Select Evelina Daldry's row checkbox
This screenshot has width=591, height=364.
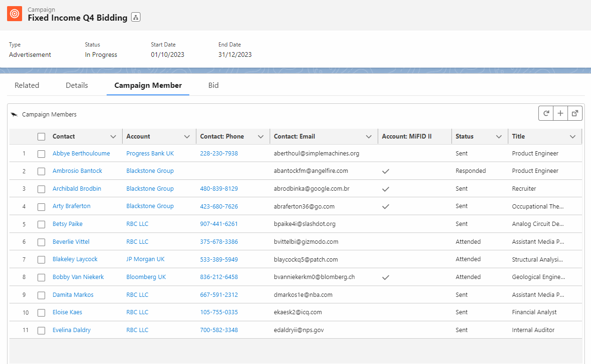(x=41, y=330)
